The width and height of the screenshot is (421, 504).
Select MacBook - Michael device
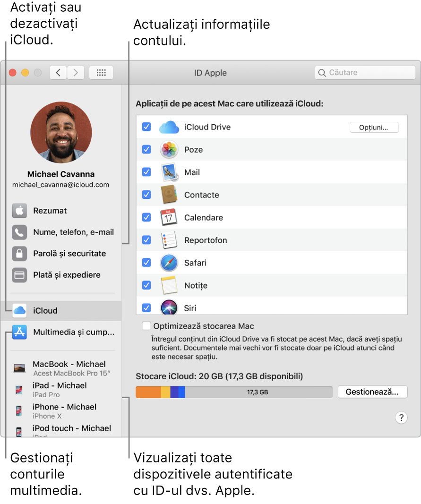(63, 368)
